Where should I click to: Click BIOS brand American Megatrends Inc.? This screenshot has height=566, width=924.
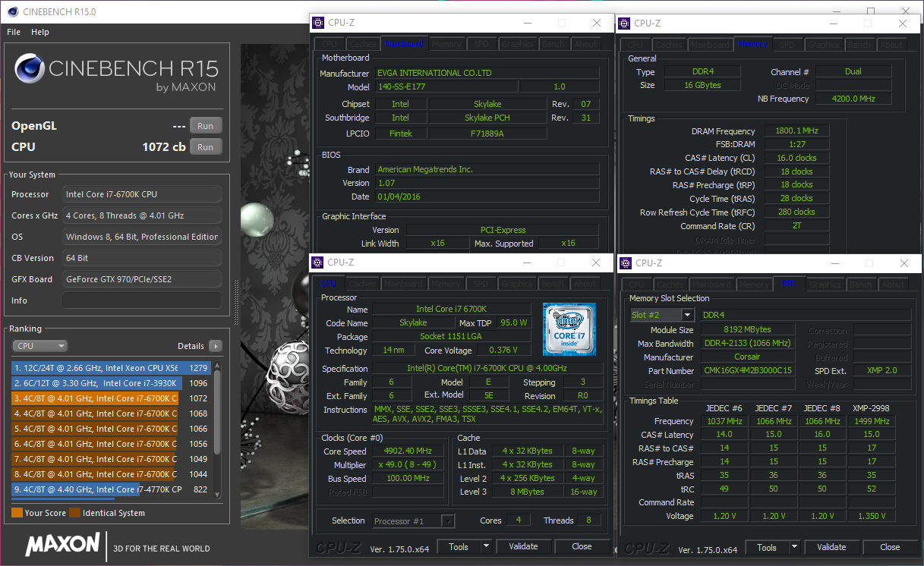(x=487, y=170)
